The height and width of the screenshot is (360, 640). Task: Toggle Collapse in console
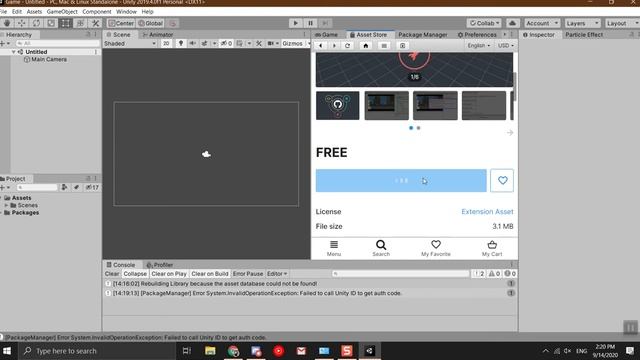135,274
